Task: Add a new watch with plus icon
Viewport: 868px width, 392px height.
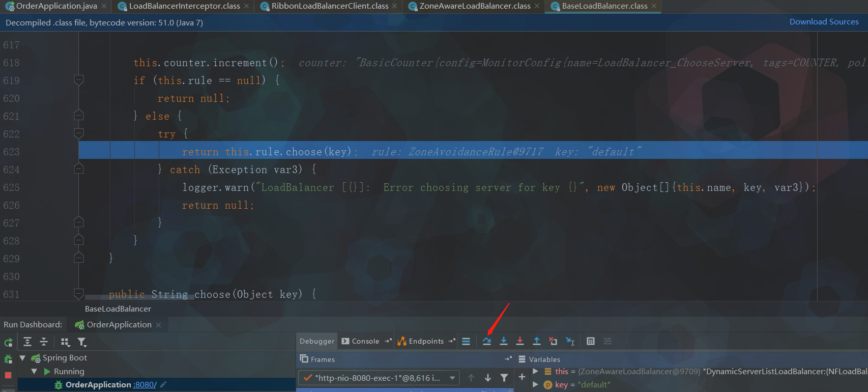Action: click(x=522, y=377)
